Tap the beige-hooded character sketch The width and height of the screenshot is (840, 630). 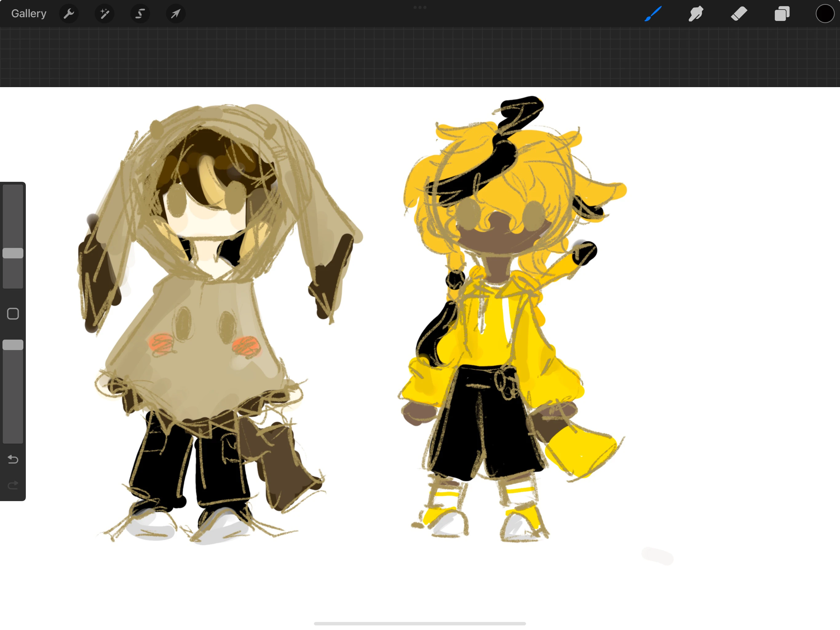click(x=209, y=323)
